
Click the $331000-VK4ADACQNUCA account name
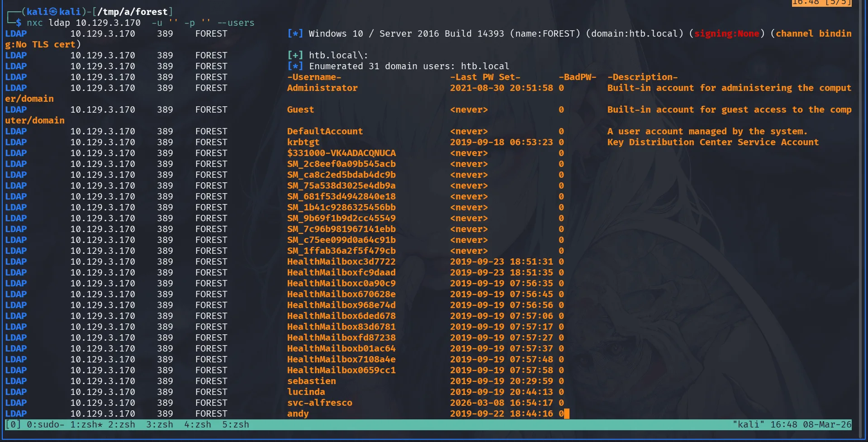[341, 153]
